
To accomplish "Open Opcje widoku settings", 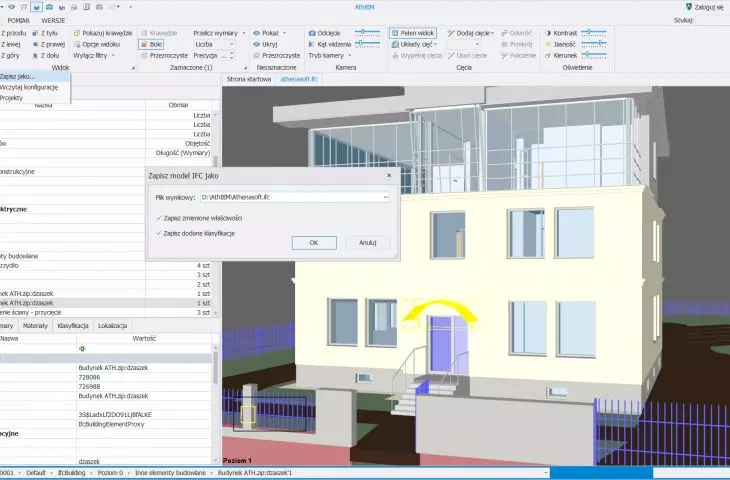I will click(96, 44).
